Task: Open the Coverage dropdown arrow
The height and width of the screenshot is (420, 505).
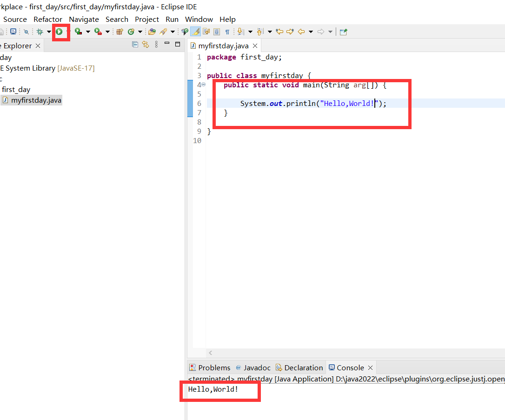Action: [88, 32]
